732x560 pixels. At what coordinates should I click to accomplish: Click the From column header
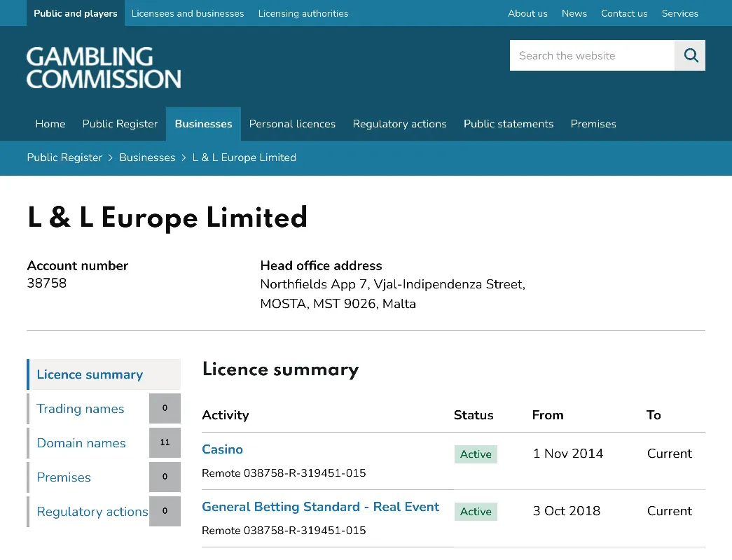pyautogui.click(x=548, y=415)
